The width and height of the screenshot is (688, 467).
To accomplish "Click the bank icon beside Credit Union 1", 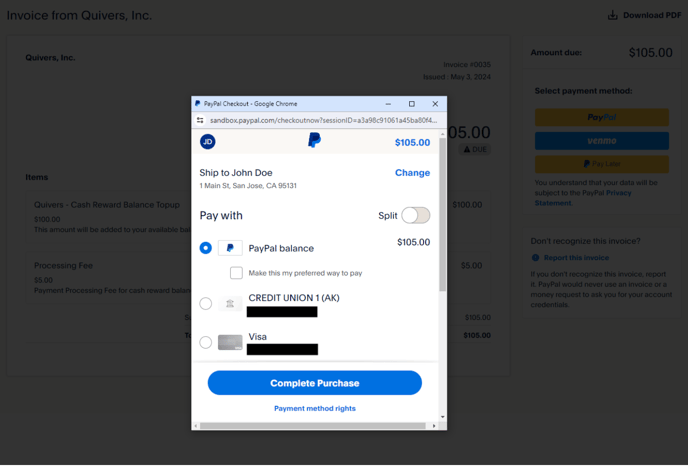I will pyautogui.click(x=230, y=304).
